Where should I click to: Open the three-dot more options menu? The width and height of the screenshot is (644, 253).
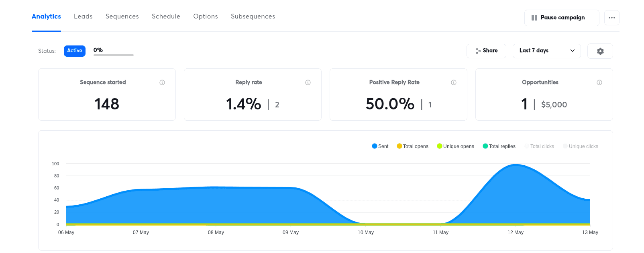612,18
